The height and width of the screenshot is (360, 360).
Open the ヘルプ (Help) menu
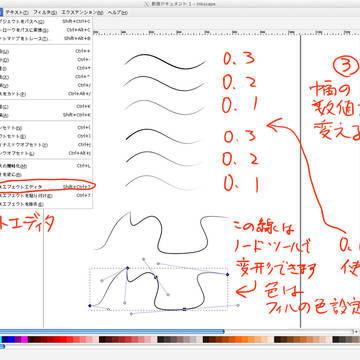[117, 13]
